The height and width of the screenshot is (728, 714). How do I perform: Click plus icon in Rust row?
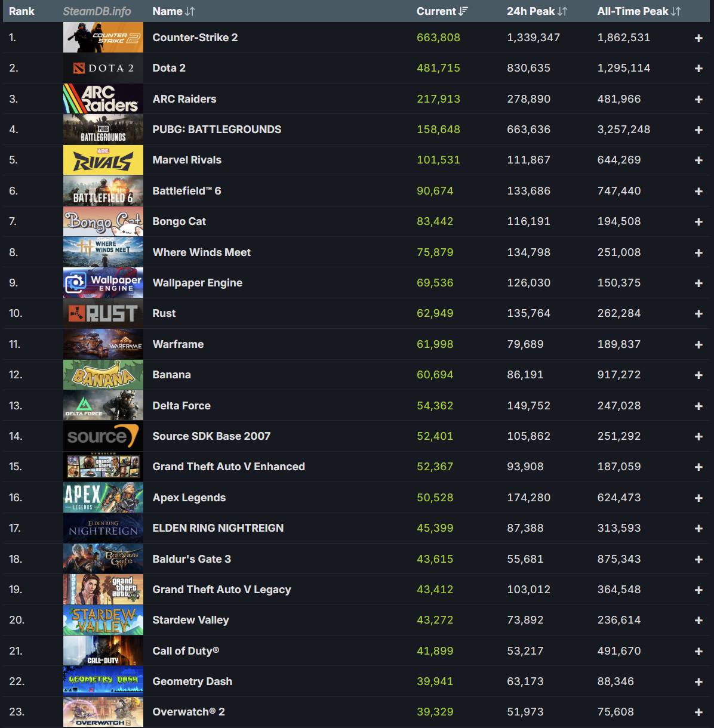click(x=698, y=314)
